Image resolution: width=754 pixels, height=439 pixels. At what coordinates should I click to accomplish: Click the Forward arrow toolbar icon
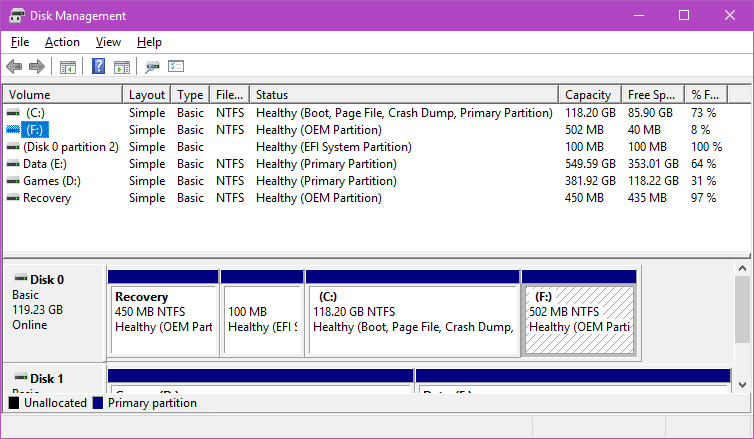pyautogui.click(x=37, y=67)
